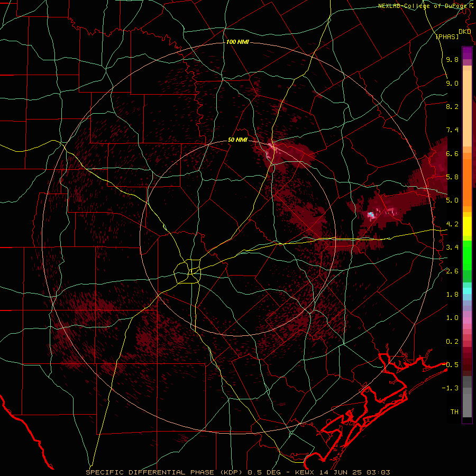Click the -1.3 scale value
Viewport: 476px width, 476px height.
coord(450,388)
